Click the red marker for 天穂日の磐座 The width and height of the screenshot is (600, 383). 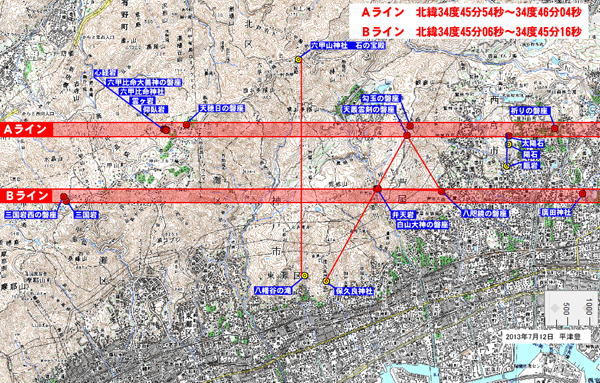tap(186, 125)
